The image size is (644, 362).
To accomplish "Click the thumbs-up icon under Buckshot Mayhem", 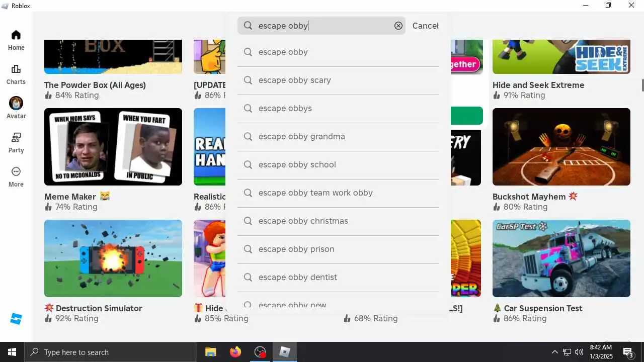I will point(497,207).
